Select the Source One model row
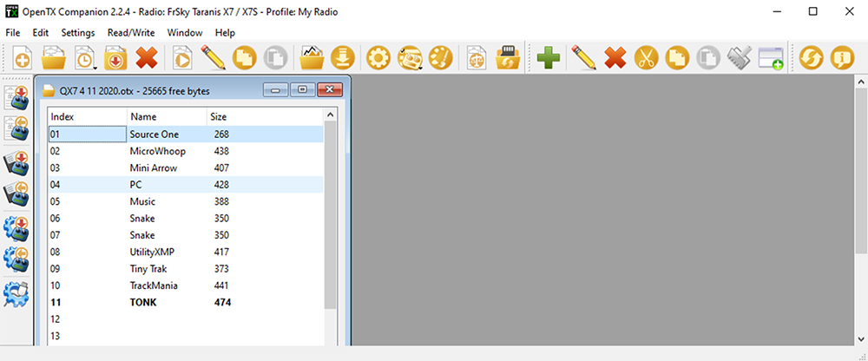Image resolution: width=868 pixels, height=361 pixels. coord(186,134)
